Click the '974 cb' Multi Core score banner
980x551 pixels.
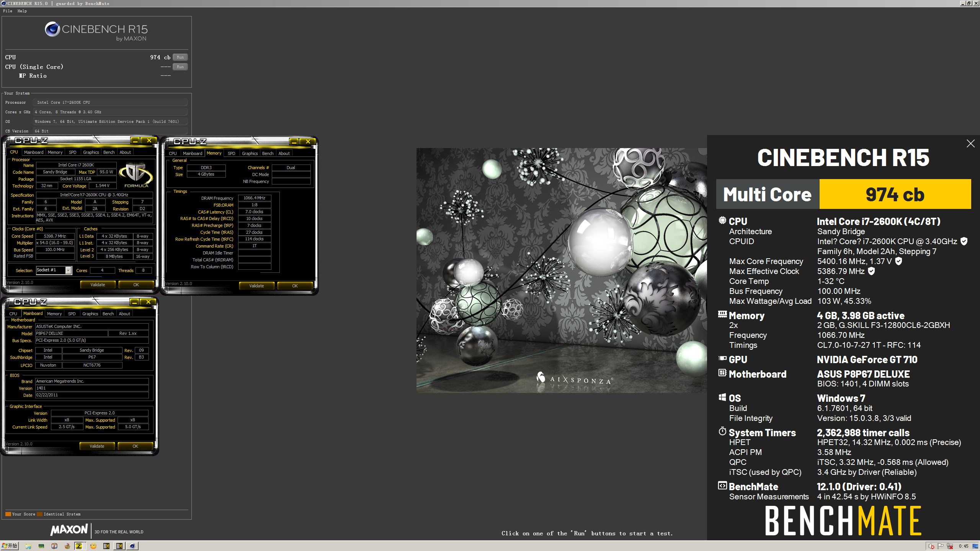[895, 194]
